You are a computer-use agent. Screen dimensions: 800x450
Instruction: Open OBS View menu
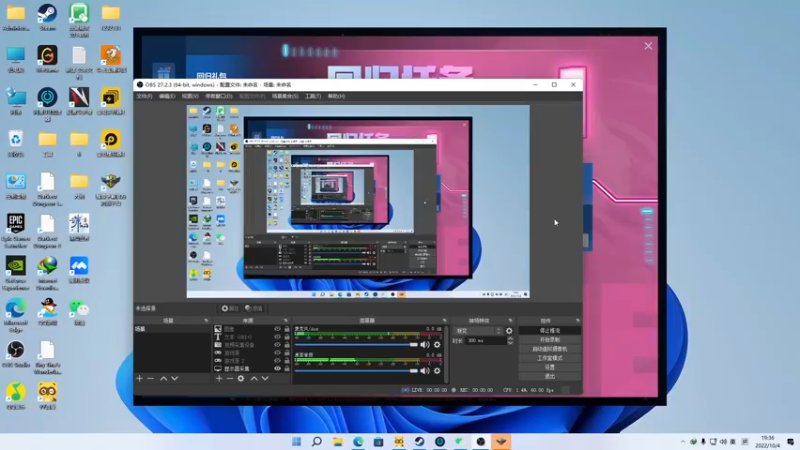pyautogui.click(x=190, y=96)
